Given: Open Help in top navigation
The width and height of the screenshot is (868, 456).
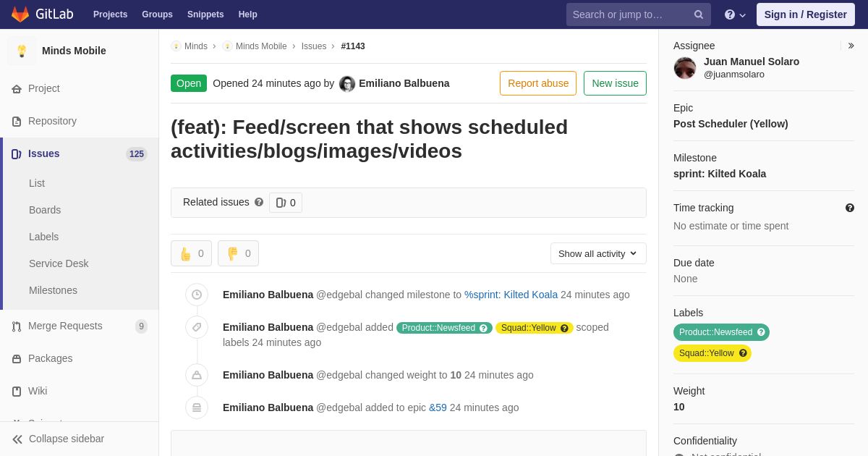Looking at the screenshot, I should click(x=248, y=14).
